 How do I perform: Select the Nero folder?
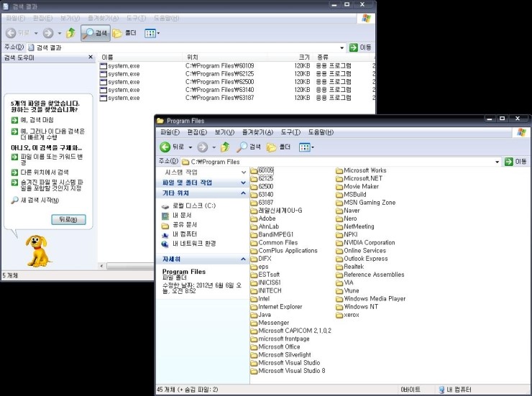347,218
